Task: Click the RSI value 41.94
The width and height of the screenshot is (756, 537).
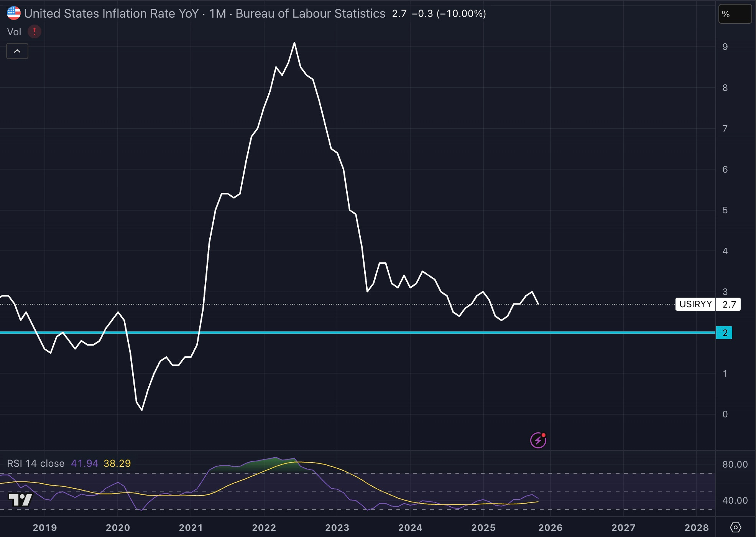Action: 85,463
